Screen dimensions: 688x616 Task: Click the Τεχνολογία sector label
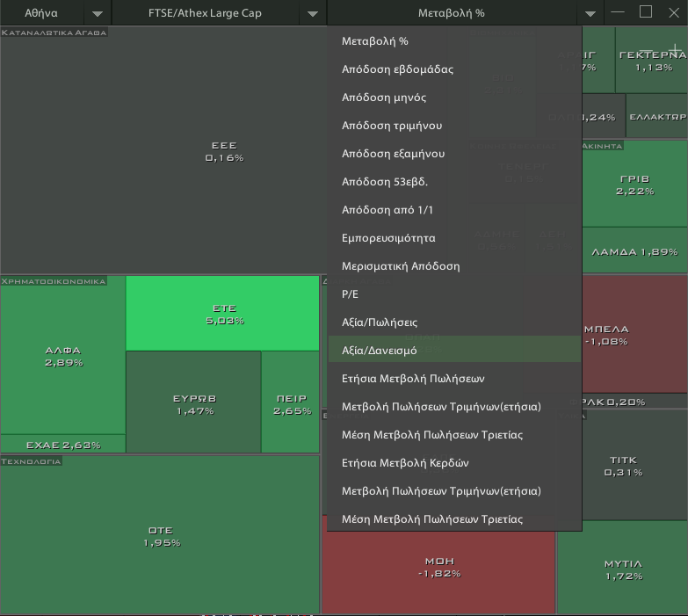[31, 461]
